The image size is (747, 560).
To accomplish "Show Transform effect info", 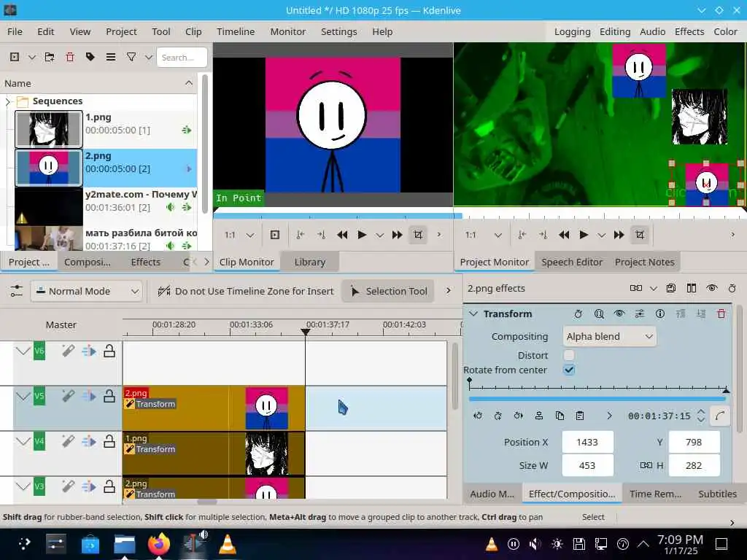I will (659, 314).
